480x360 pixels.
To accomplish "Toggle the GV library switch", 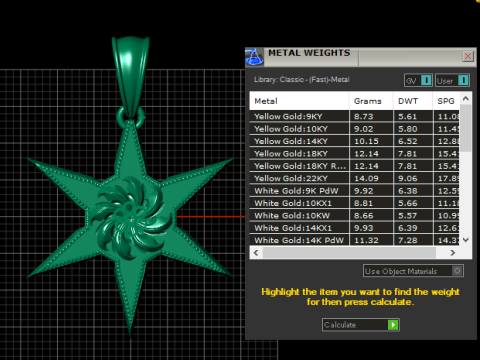I will pyautogui.click(x=418, y=80).
